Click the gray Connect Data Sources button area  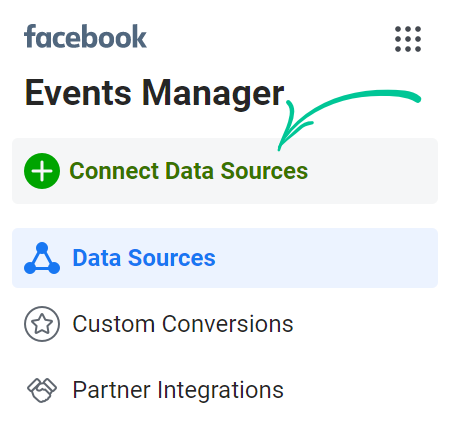point(225,171)
